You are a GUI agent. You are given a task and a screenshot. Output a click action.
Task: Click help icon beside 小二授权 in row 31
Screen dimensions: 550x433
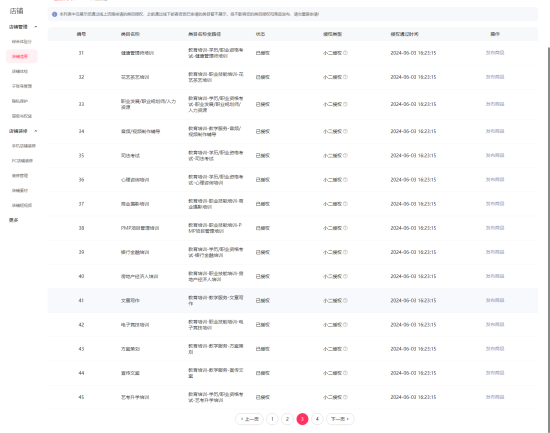[x=345, y=53]
